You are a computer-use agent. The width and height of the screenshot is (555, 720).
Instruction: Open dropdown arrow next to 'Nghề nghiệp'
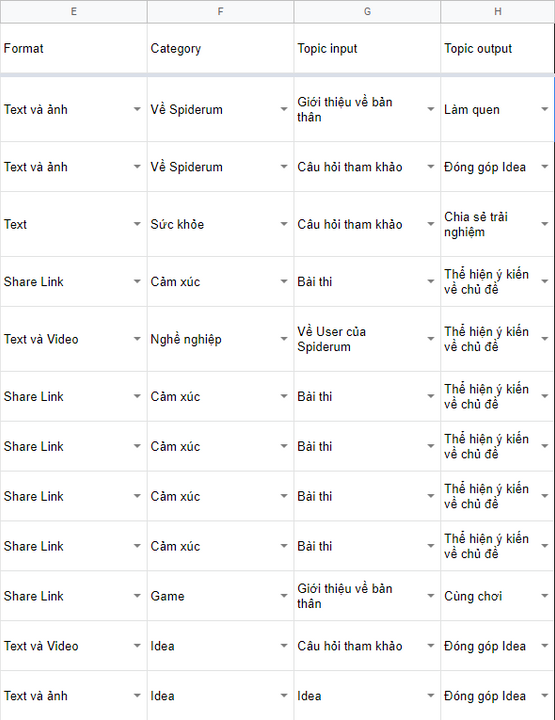(284, 339)
